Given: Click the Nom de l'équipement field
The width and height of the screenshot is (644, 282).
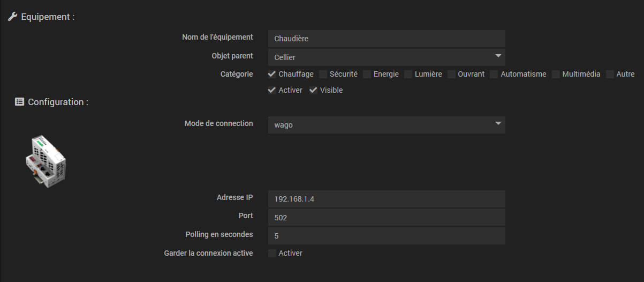Looking at the screenshot, I should (x=386, y=39).
